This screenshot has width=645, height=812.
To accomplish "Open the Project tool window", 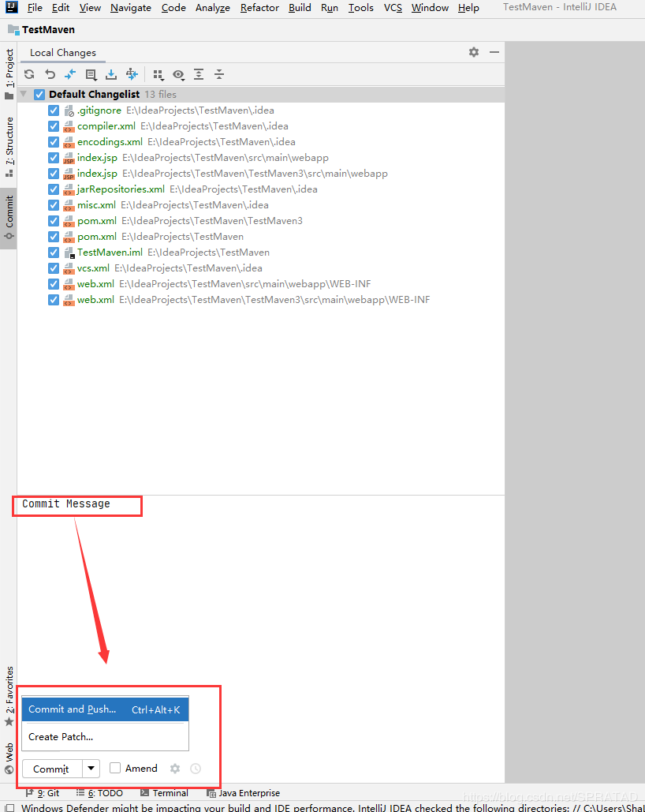I will pos(9,74).
